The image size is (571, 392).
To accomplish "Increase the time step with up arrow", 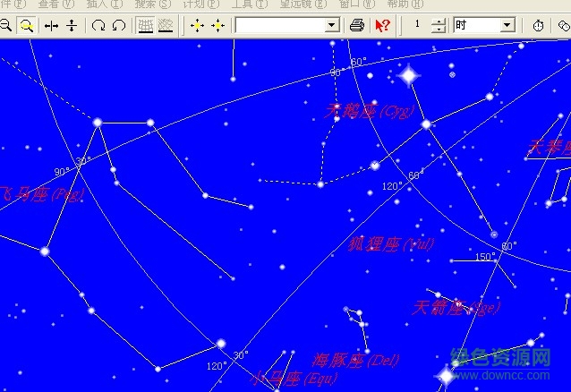I will point(439,21).
